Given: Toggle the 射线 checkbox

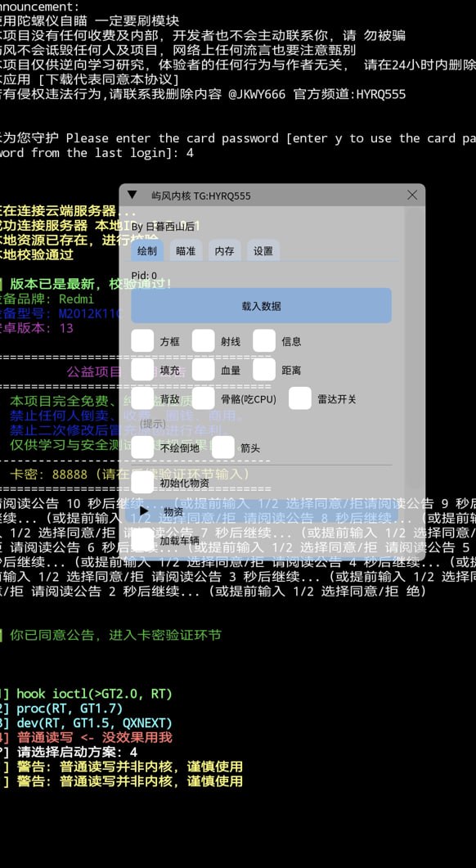Looking at the screenshot, I should tap(203, 341).
